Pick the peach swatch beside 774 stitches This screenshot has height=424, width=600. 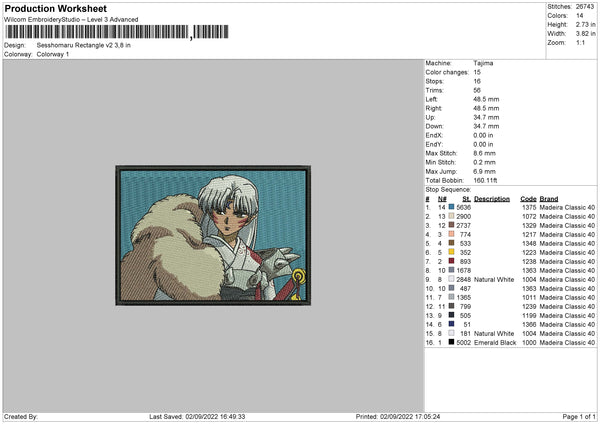452,234
